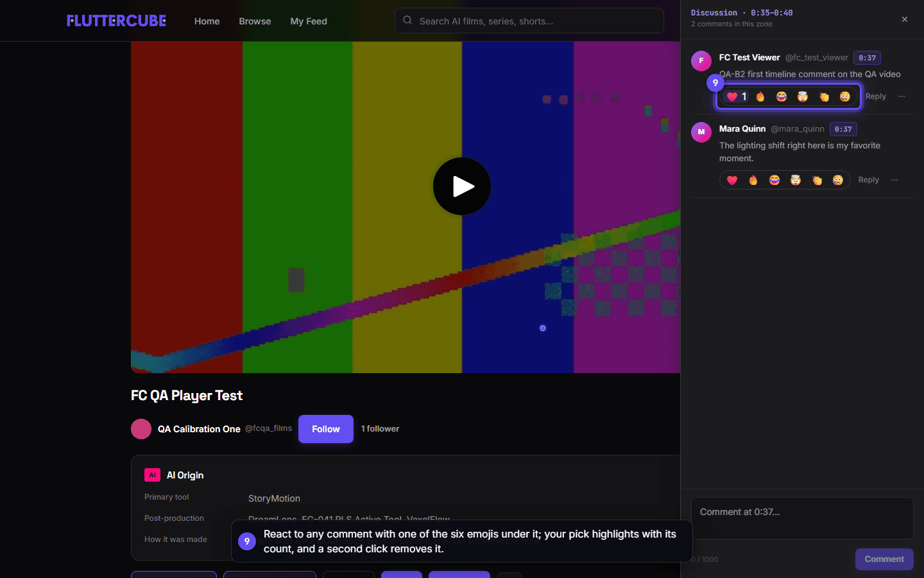The width and height of the screenshot is (924, 578).
Task: Open the Browse page
Action: click(x=255, y=21)
